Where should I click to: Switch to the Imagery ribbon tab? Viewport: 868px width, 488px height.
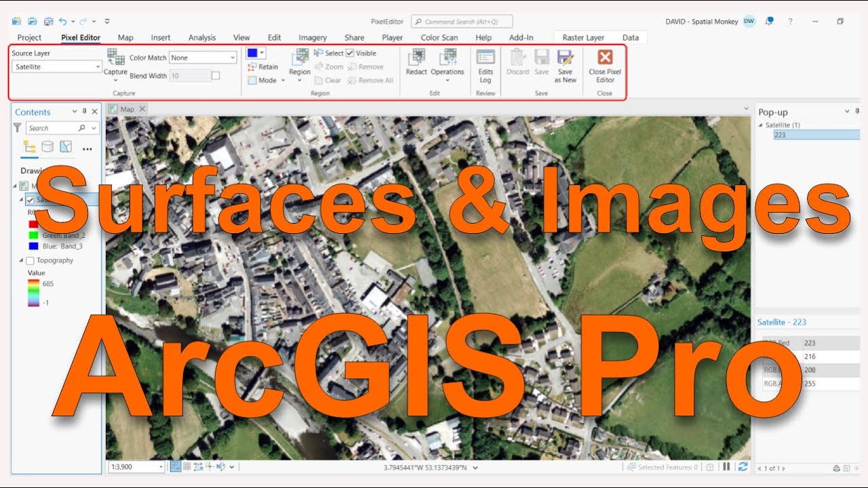[x=313, y=38]
